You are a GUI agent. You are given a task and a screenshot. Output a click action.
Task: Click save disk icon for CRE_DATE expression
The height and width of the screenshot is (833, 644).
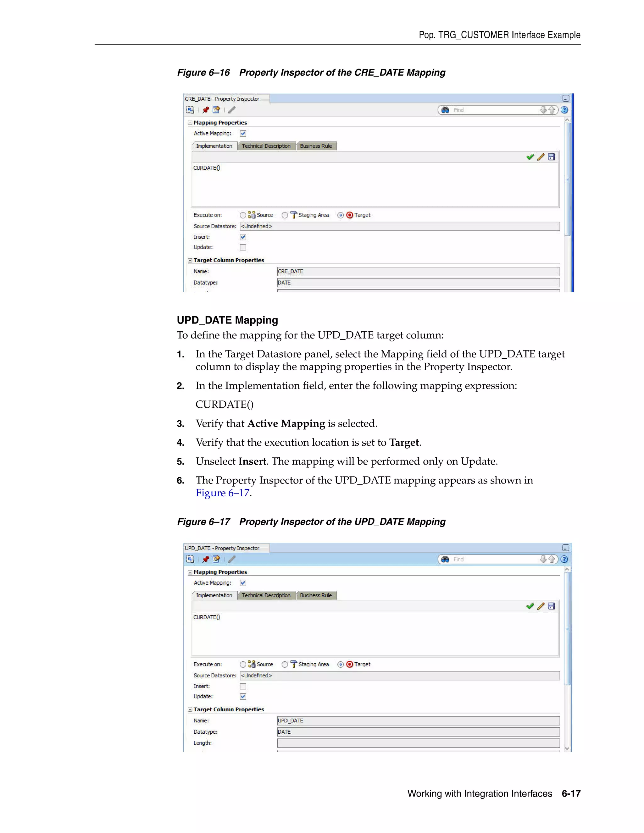(x=551, y=157)
